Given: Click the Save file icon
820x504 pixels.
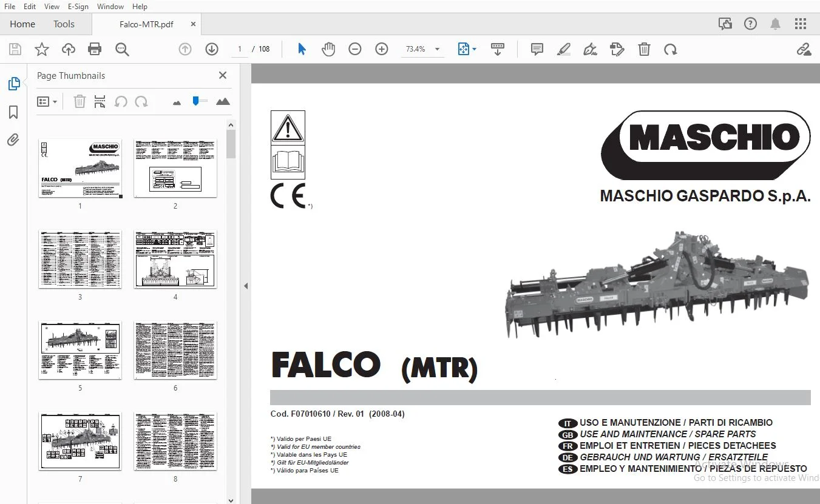Looking at the screenshot, I should click(x=15, y=49).
